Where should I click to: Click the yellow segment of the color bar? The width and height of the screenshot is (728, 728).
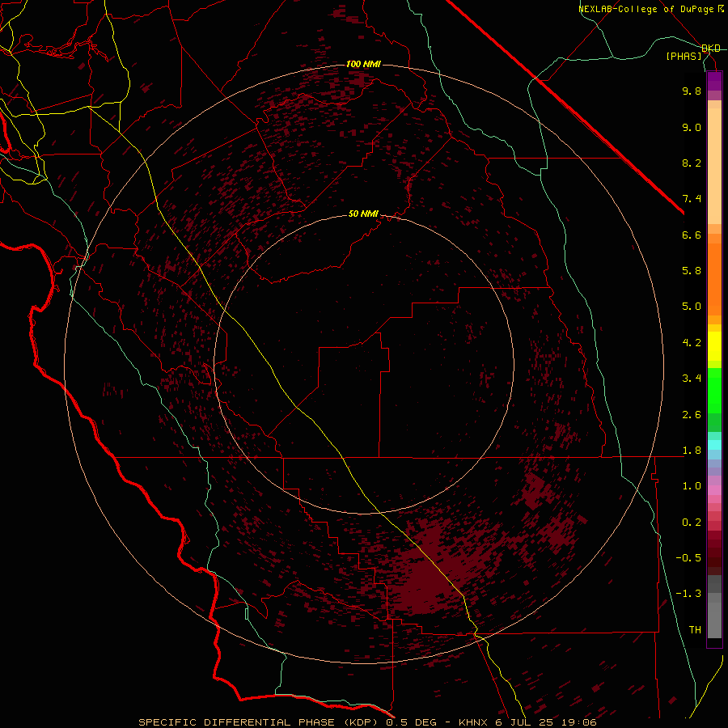pyautogui.click(x=714, y=346)
